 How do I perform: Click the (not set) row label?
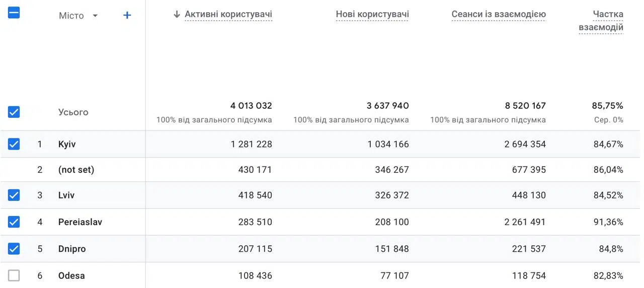point(76,170)
